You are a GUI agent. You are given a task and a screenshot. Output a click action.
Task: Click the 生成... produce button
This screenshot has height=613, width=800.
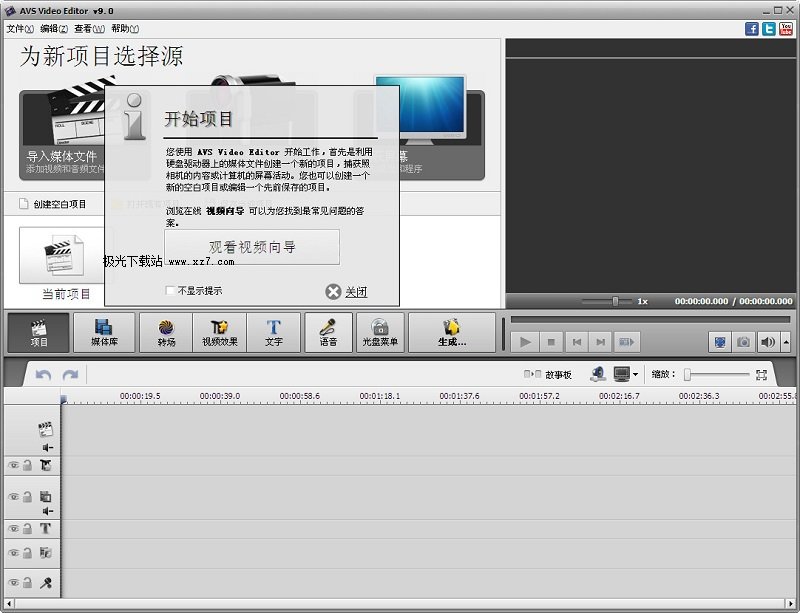click(452, 333)
